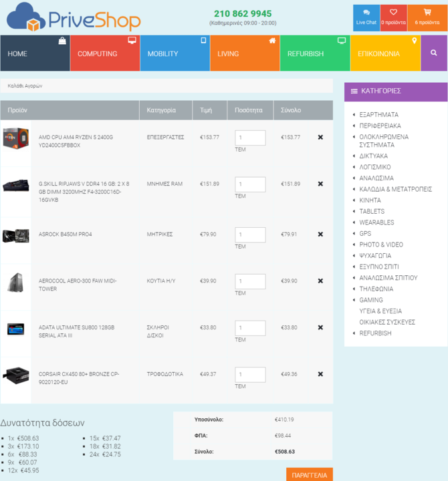Expand ΑΝΑΛΩΣΙΜΑ category
This screenshot has height=481, width=448.
tap(376, 178)
